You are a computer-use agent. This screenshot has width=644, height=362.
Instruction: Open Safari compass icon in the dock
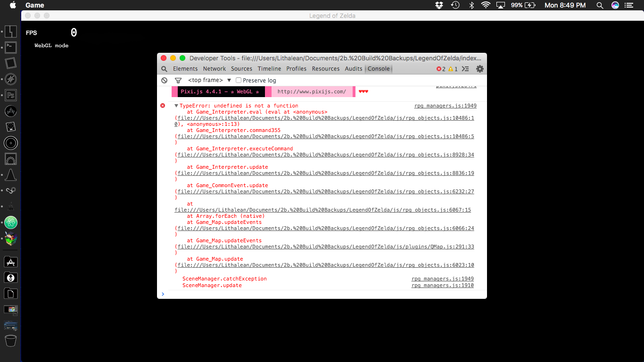pyautogui.click(x=11, y=79)
